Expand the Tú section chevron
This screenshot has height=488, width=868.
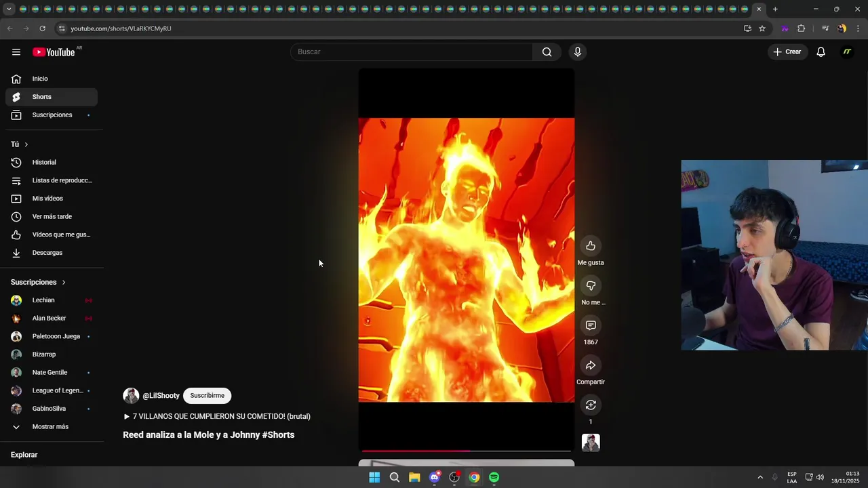[x=26, y=144]
